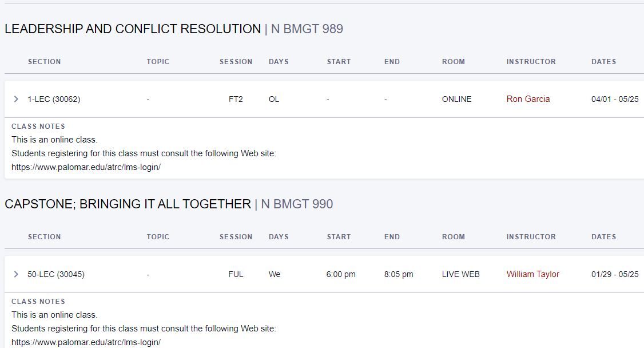Click the ONLINE room cell

[456, 99]
